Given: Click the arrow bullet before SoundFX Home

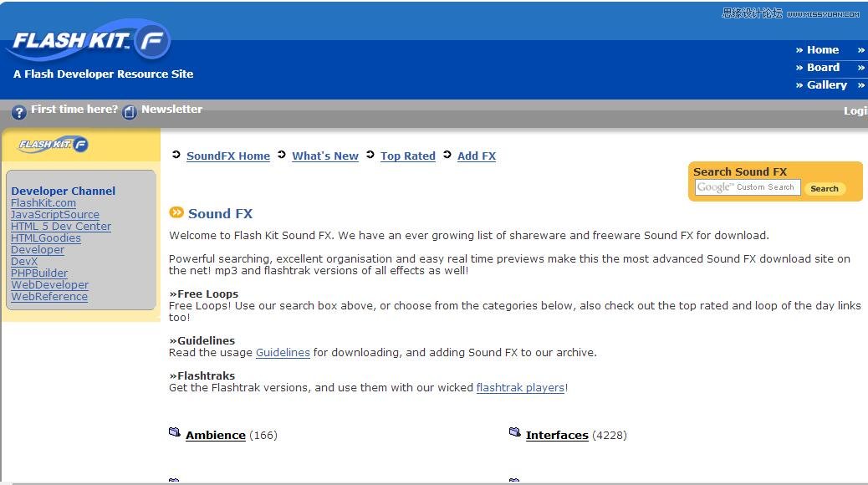Looking at the screenshot, I should coord(176,155).
